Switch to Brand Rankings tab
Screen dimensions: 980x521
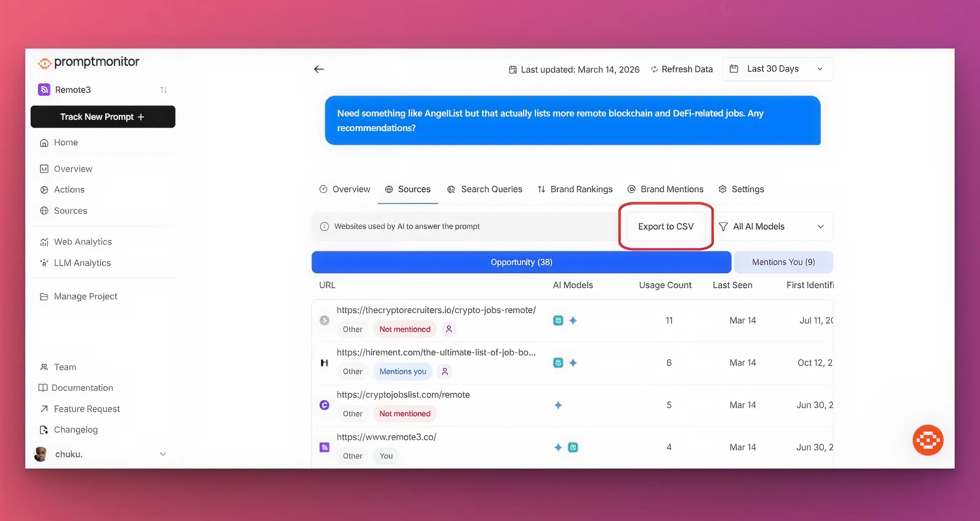(x=575, y=189)
